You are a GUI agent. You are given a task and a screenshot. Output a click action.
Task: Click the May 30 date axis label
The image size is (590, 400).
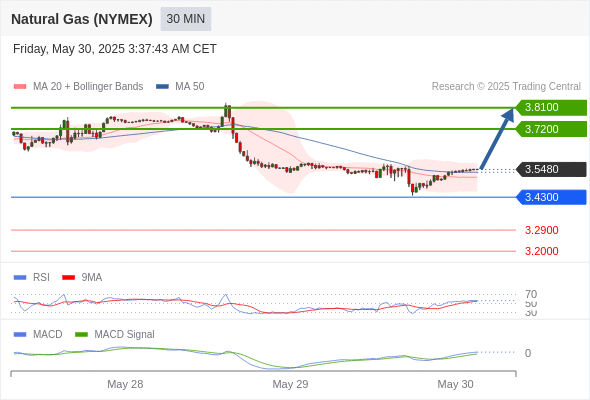point(455,384)
